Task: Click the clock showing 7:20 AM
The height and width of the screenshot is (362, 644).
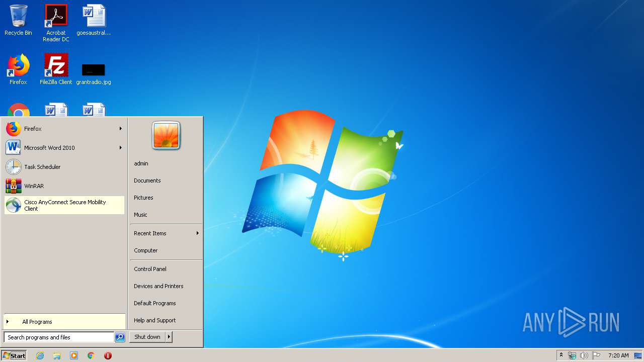Action: (x=618, y=355)
